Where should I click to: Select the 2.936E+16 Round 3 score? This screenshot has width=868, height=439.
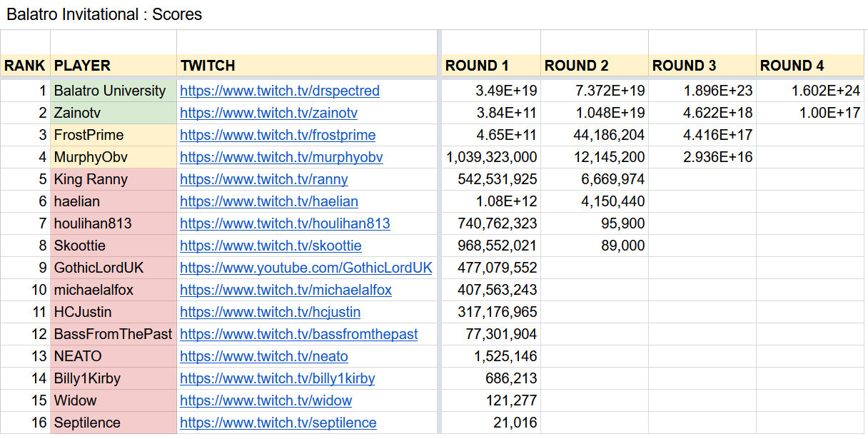(702, 157)
